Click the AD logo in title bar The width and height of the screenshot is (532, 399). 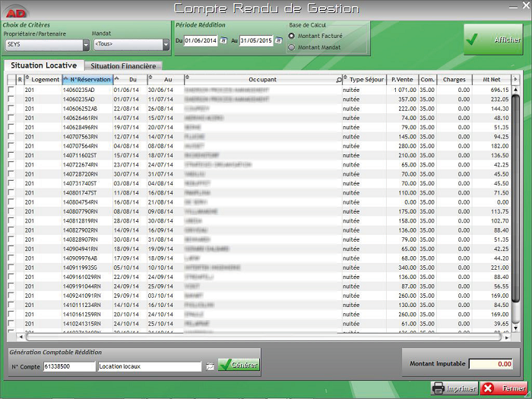pos(14,8)
